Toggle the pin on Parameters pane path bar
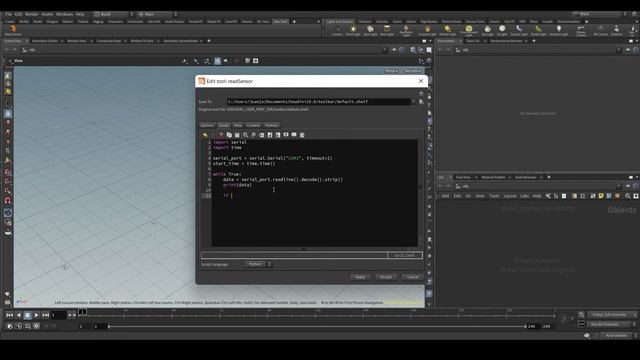This screenshot has width=640, height=360. pos(628,50)
